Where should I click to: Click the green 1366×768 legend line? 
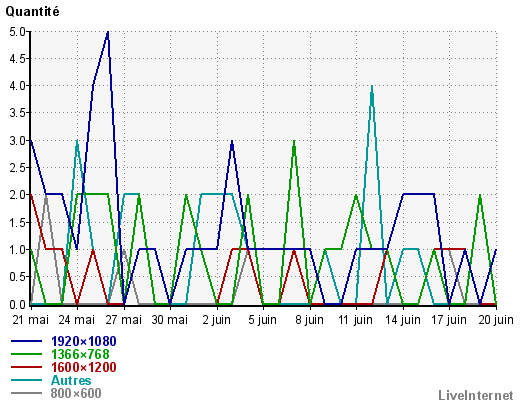click(27, 354)
